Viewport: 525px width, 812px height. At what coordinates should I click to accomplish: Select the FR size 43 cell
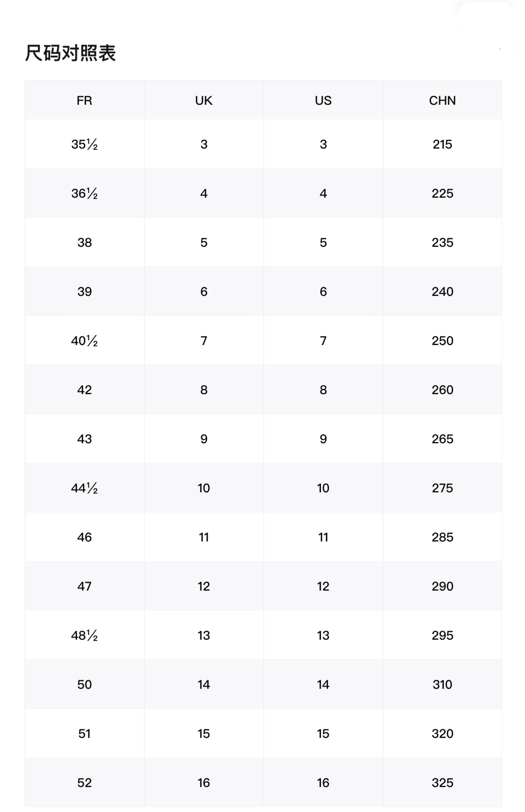coord(84,439)
